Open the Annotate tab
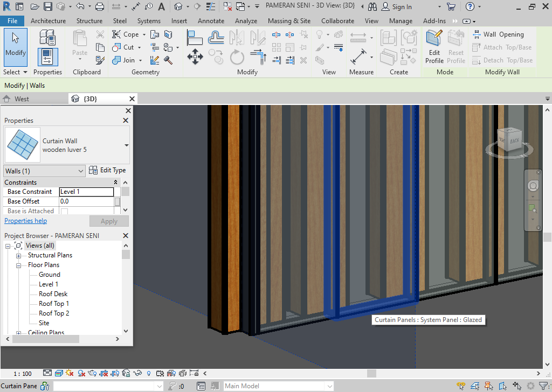Viewport: 552px width, 392px height. pyautogui.click(x=211, y=21)
